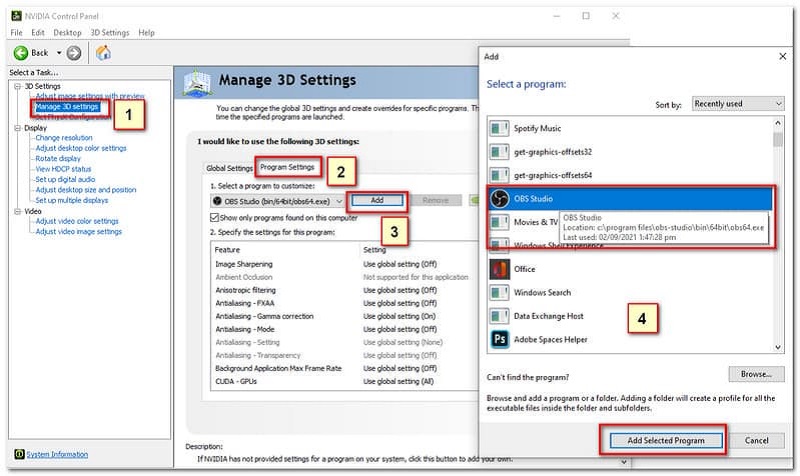Click the Browse... button
The width and height of the screenshot is (800, 476).
click(x=756, y=374)
